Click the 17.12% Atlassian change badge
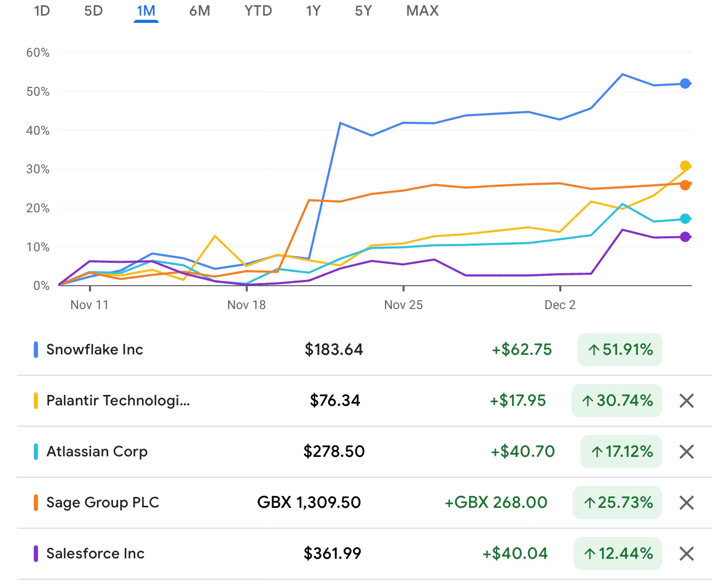721x588 pixels. pos(621,452)
